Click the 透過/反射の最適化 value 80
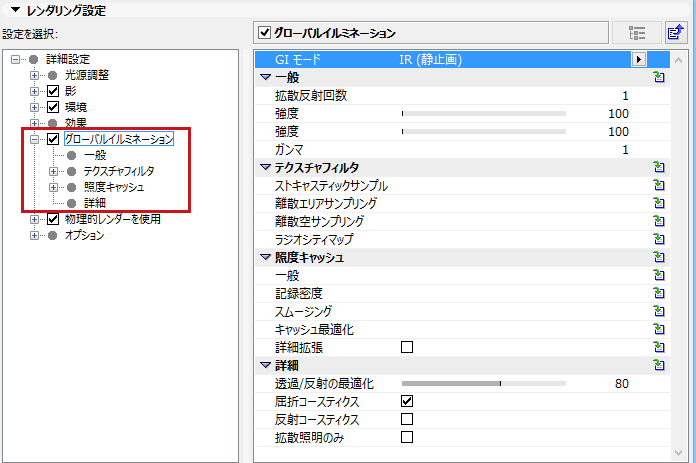This screenshot has width=696, height=463. coord(622,384)
